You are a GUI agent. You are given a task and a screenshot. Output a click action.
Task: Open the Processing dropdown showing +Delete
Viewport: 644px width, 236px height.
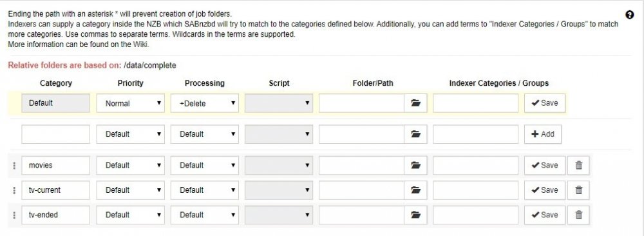pyautogui.click(x=205, y=103)
